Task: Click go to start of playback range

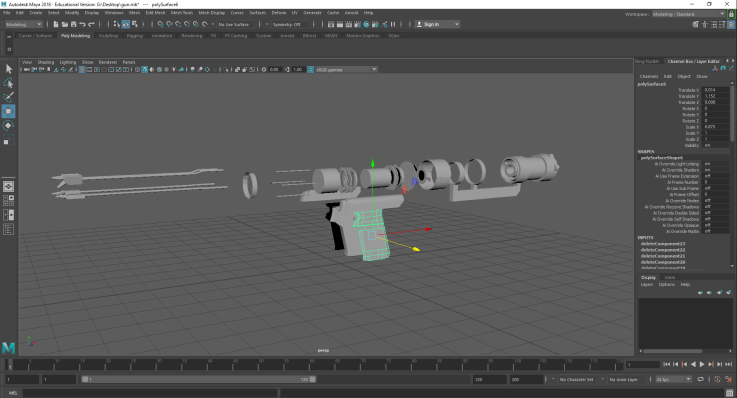Action: tap(667, 364)
